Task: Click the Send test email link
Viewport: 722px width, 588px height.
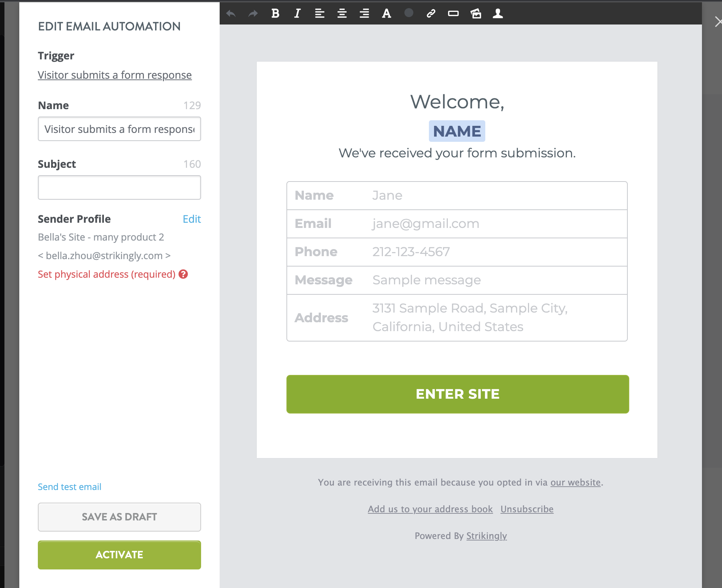Action: pos(69,487)
